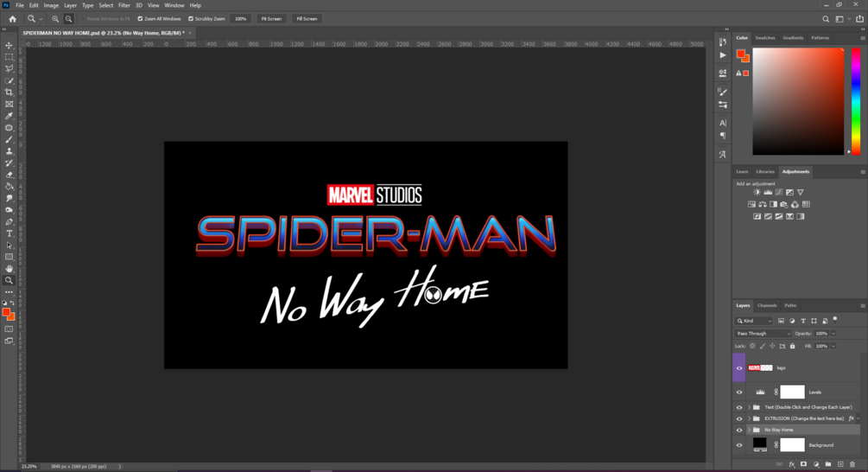Toggle Scrubby Zoom checkbox
Screen dimensions: 868x472
[191, 19]
